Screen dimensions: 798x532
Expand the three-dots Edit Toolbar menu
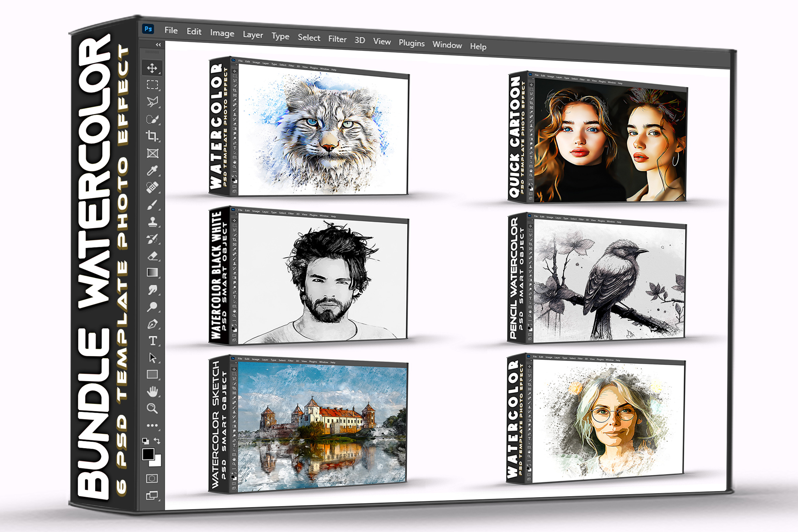[152, 425]
